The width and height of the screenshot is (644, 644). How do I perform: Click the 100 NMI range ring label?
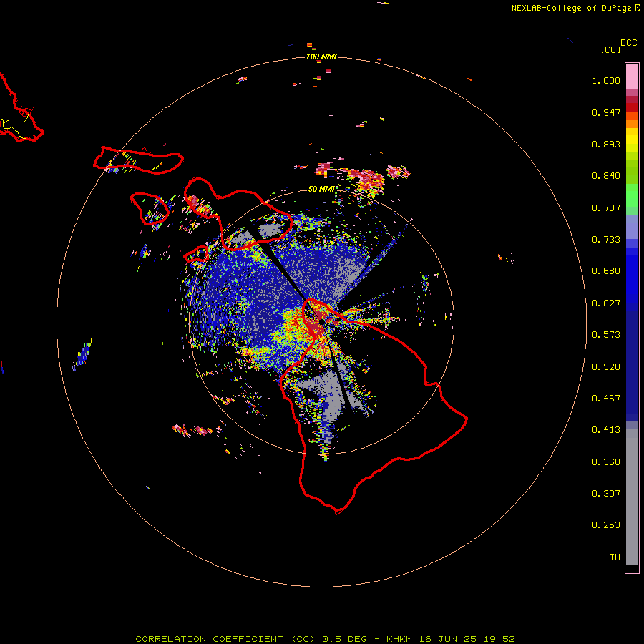321,57
